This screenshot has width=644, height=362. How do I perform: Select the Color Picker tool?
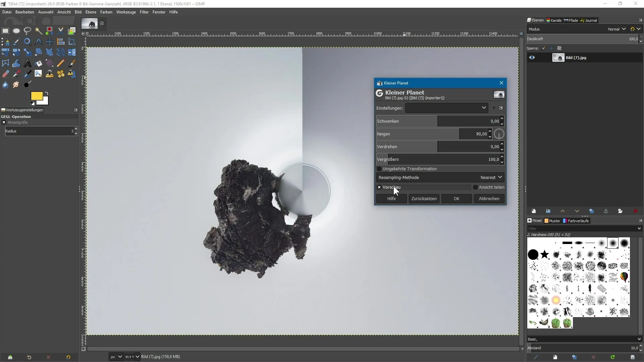click(x=16, y=42)
